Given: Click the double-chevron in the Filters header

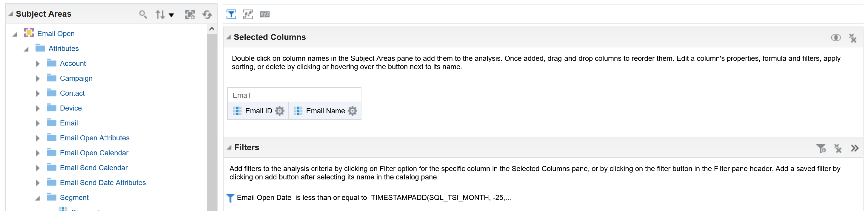Looking at the screenshot, I should (855, 148).
